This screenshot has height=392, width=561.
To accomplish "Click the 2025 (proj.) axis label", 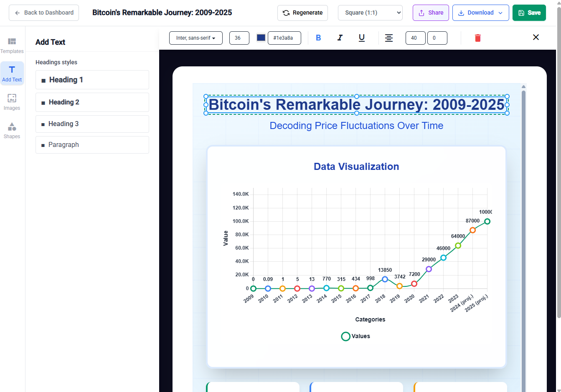I will coord(477,303).
